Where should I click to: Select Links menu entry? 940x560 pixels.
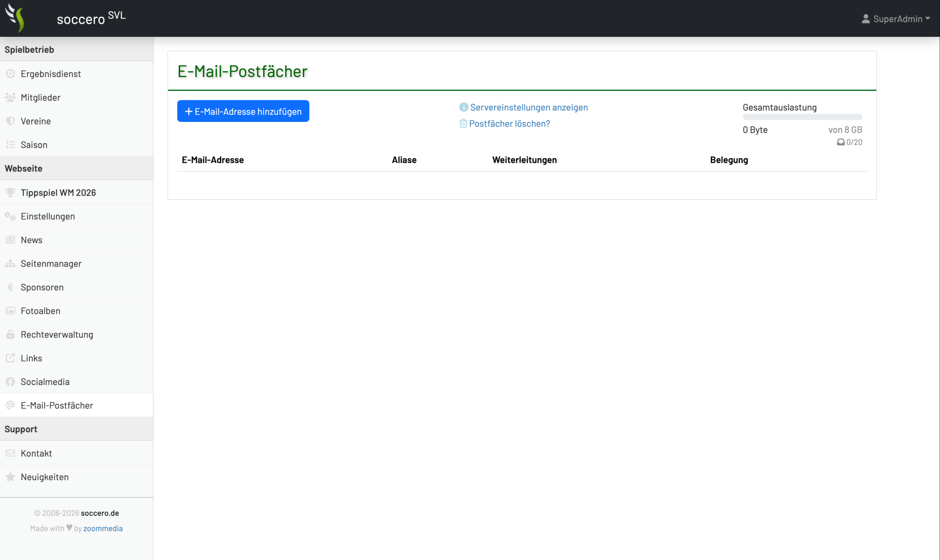[77, 358]
